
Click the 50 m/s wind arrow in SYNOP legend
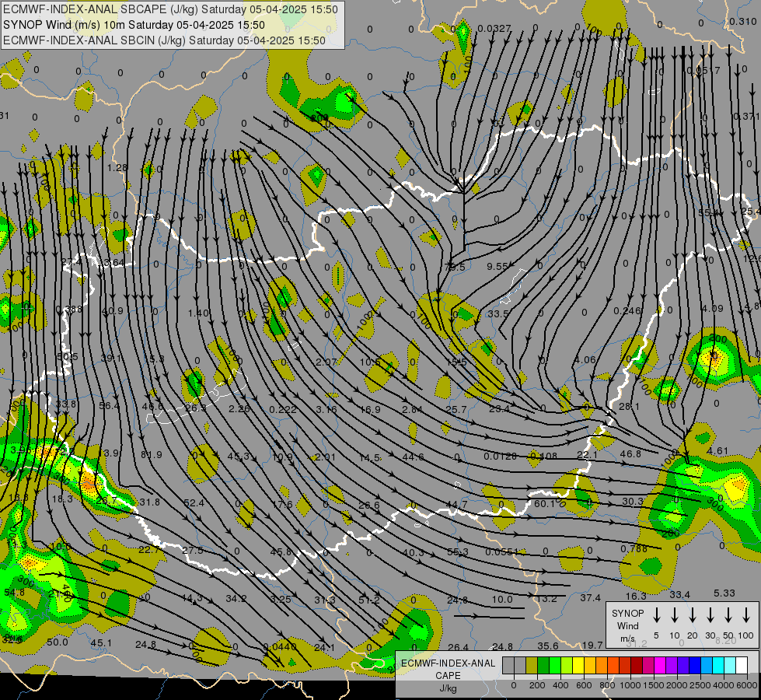point(728,615)
